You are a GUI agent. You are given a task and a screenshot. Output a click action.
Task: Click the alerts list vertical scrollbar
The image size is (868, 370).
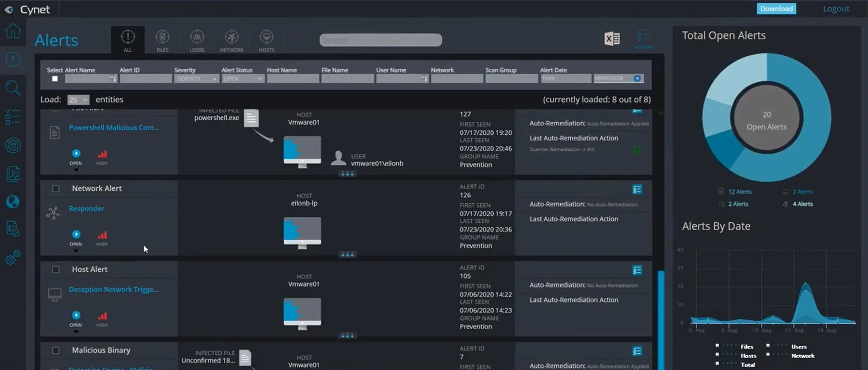661,320
